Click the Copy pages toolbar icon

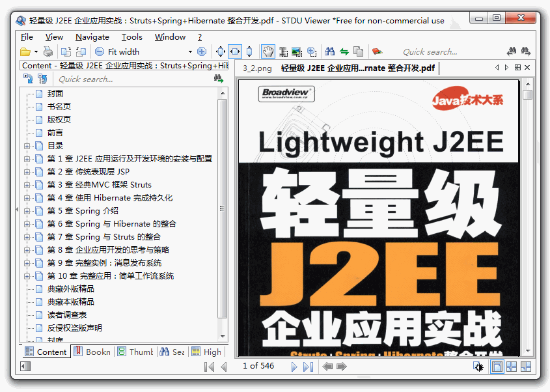pyautogui.click(x=358, y=52)
